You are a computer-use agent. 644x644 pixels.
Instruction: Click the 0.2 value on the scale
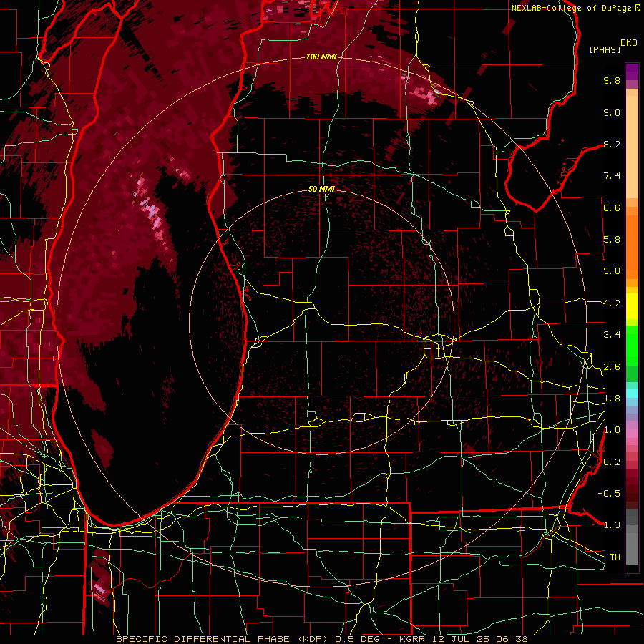[612, 462]
